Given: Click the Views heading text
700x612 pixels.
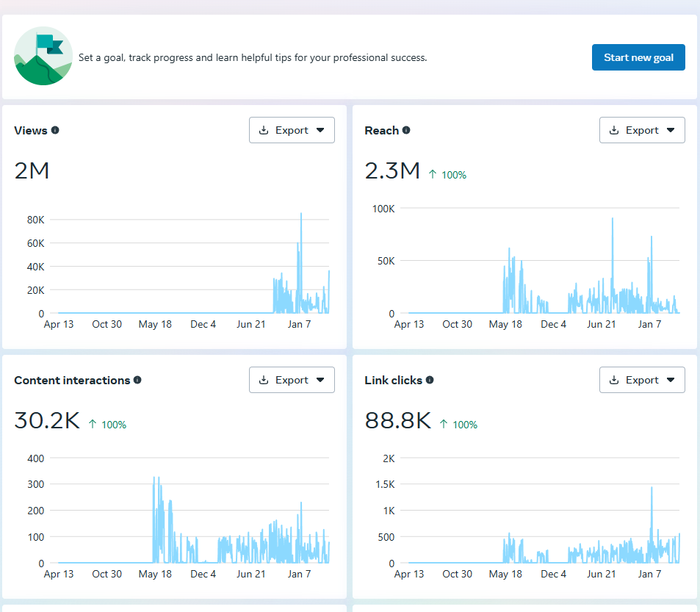Looking at the screenshot, I should 31,130.
